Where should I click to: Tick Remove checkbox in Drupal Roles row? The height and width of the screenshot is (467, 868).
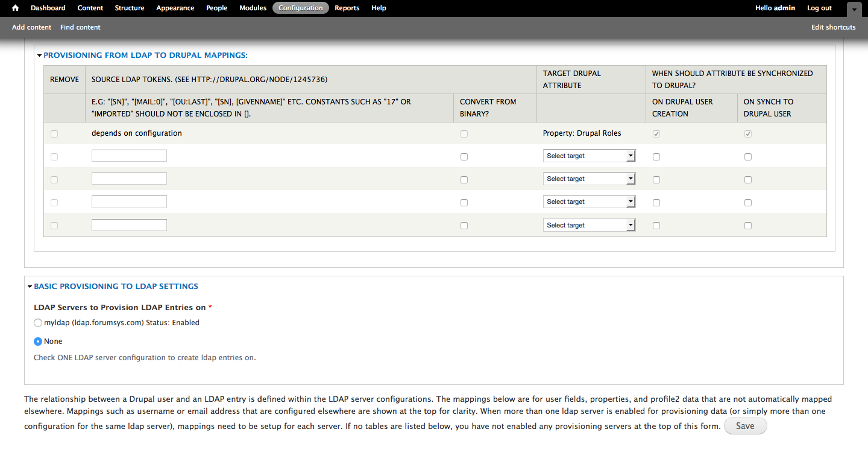pos(54,134)
